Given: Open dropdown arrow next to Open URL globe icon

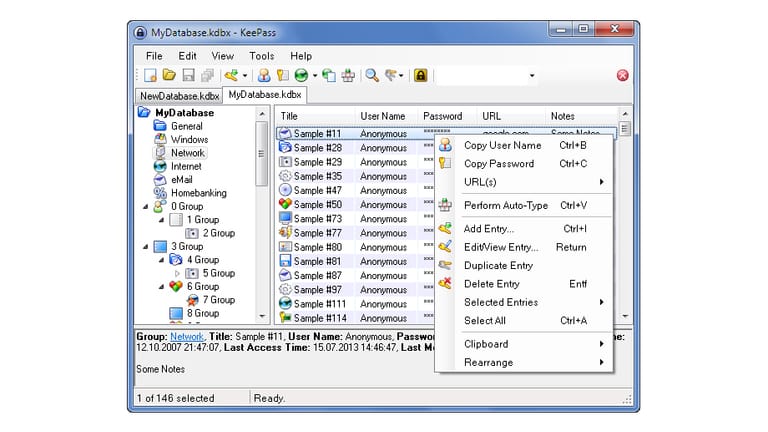Looking at the screenshot, I should (315, 75).
